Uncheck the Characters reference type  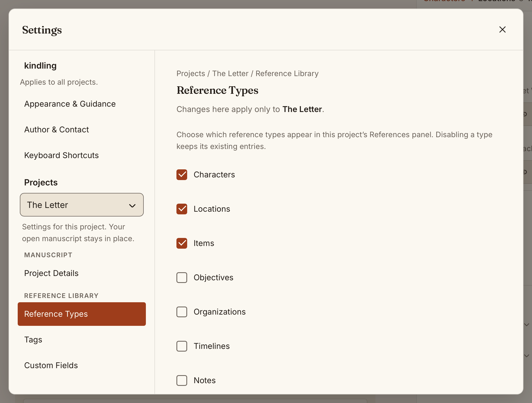point(182,175)
